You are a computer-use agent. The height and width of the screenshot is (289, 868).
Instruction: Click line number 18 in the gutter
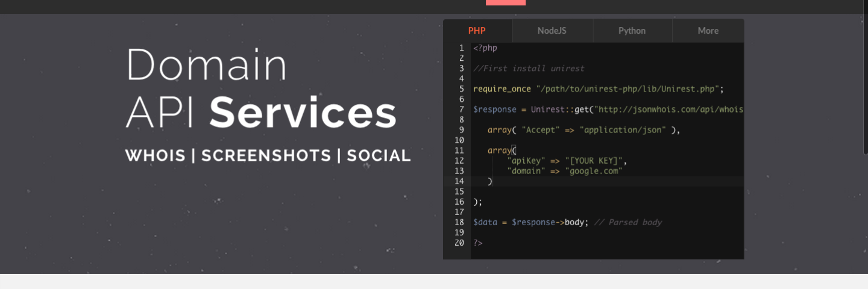[x=459, y=222]
